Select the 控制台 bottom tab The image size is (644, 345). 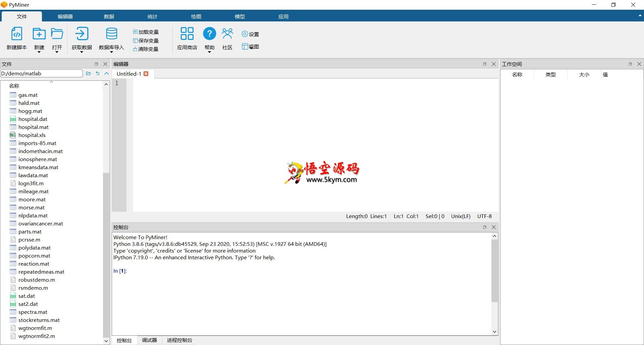pyautogui.click(x=124, y=340)
